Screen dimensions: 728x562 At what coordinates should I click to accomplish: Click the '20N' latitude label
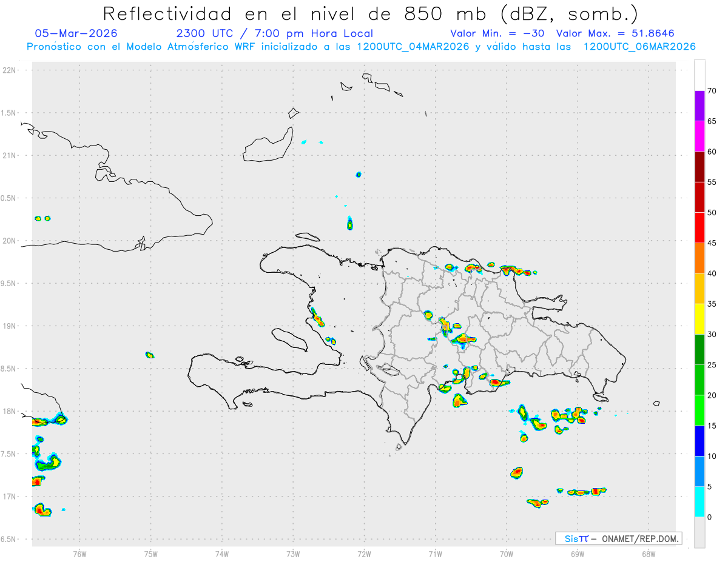tap(10, 241)
